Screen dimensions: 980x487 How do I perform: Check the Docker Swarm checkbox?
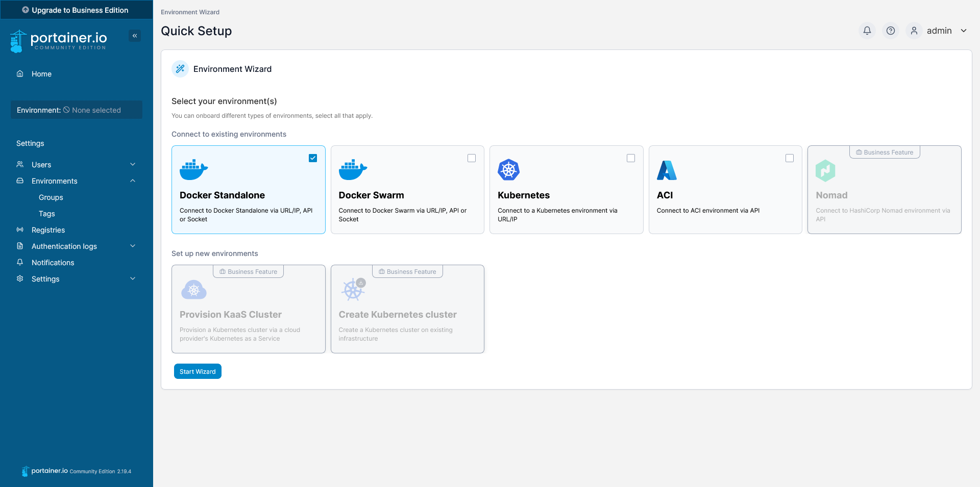472,158
